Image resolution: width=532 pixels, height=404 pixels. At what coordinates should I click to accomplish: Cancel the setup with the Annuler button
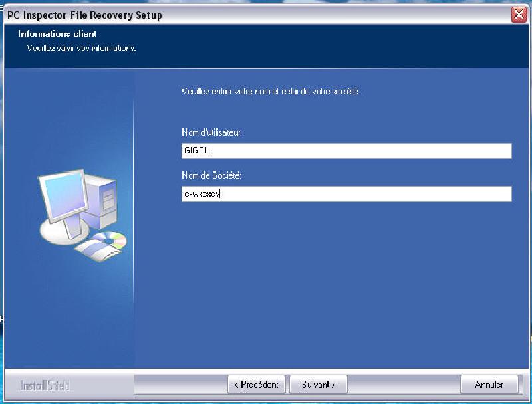coord(489,385)
